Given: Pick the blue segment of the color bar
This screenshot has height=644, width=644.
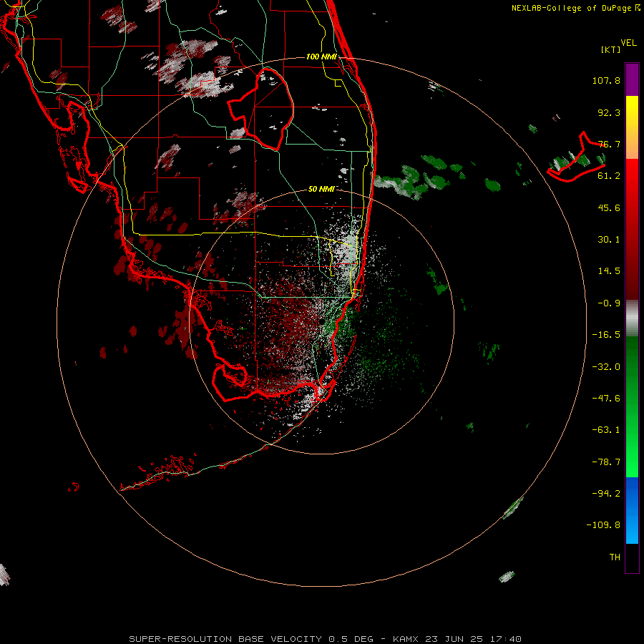Looking at the screenshot, I should point(632,510).
